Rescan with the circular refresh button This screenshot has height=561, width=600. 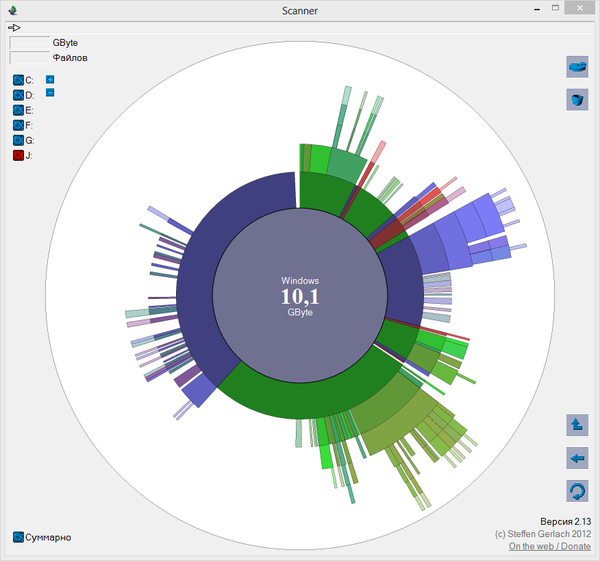click(577, 491)
